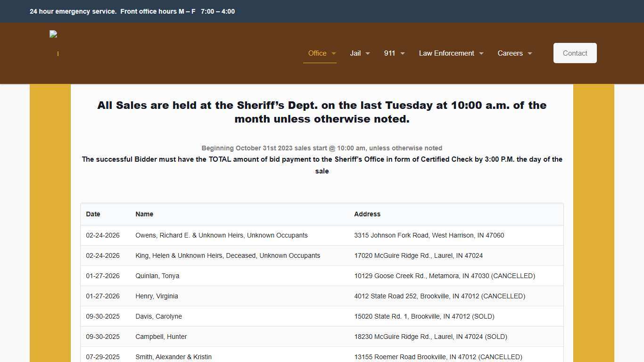
Task: Open the Jail dropdown chevron
Action: pyautogui.click(x=368, y=53)
